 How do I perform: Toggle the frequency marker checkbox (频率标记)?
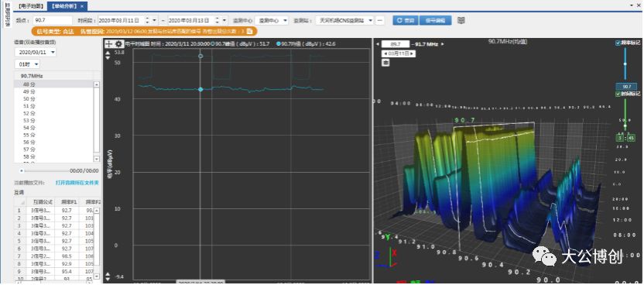point(618,43)
